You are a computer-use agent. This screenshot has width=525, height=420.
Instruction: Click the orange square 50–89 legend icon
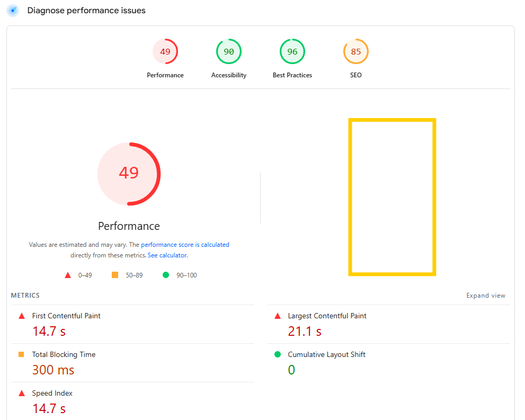pos(115,275)
